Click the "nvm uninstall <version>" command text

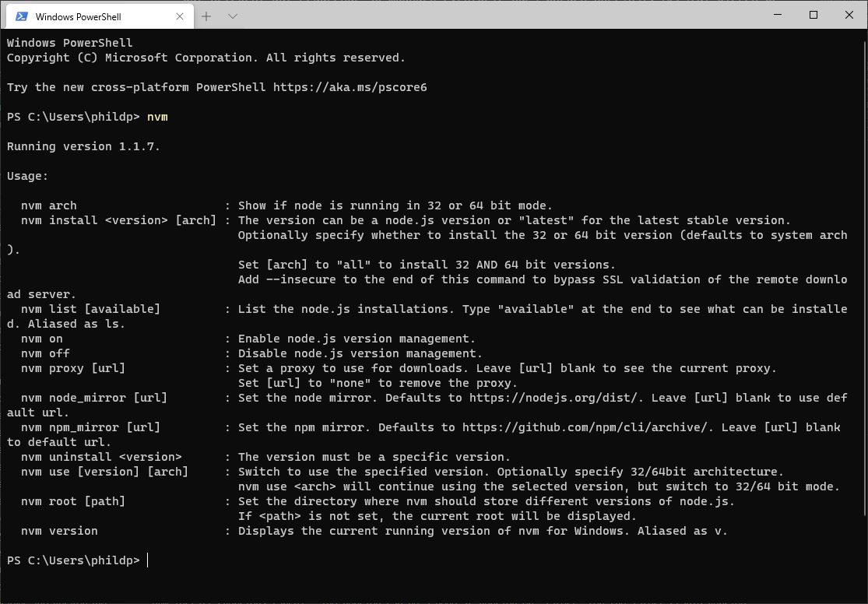(x=101, y=457)
